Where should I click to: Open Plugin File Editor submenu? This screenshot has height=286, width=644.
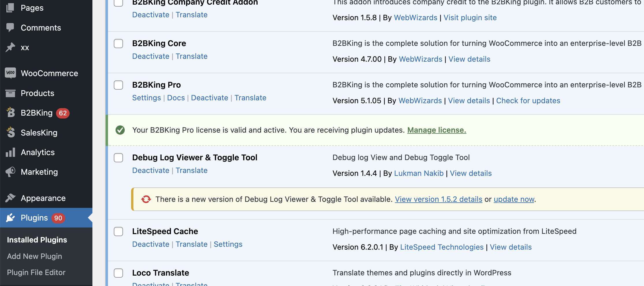coord(36,272)
